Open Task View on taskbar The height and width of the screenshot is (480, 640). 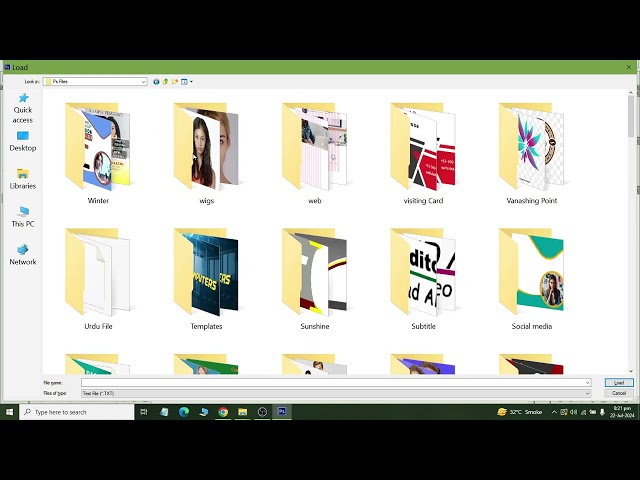pos(144,412)
